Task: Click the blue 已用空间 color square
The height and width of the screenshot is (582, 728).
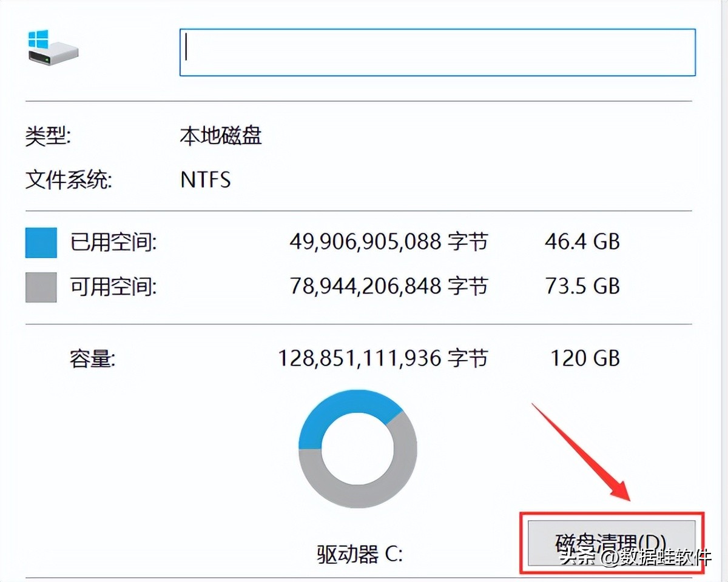Action: [41, 242]
